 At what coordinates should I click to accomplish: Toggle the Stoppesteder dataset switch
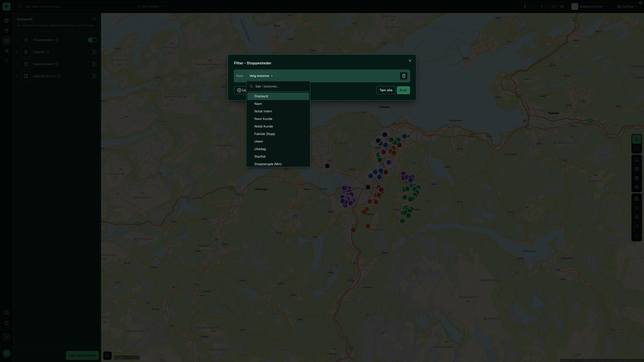(x=92, y=40)
